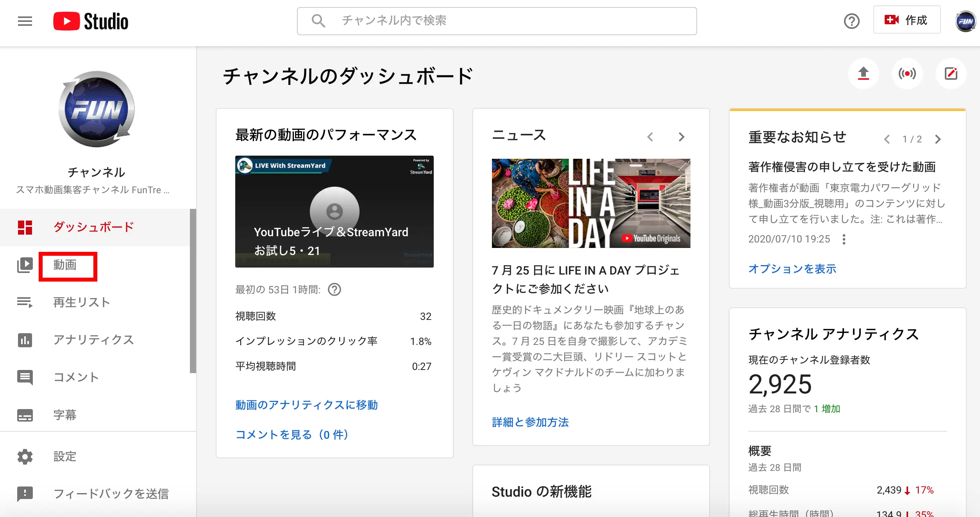Select the 字幕 subtitles icon

(25, 415)
